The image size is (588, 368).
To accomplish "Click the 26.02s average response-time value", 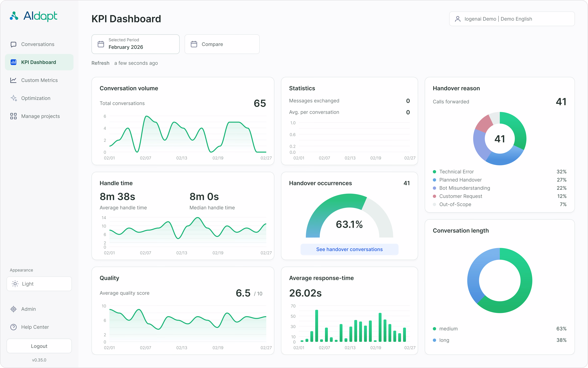I will 305,293.
